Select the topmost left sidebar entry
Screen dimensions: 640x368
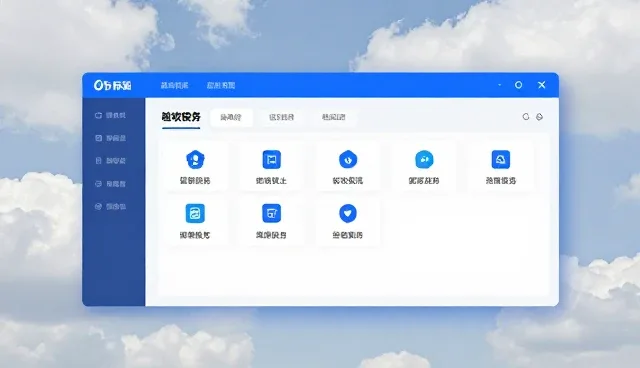click(x=110, y=115)
